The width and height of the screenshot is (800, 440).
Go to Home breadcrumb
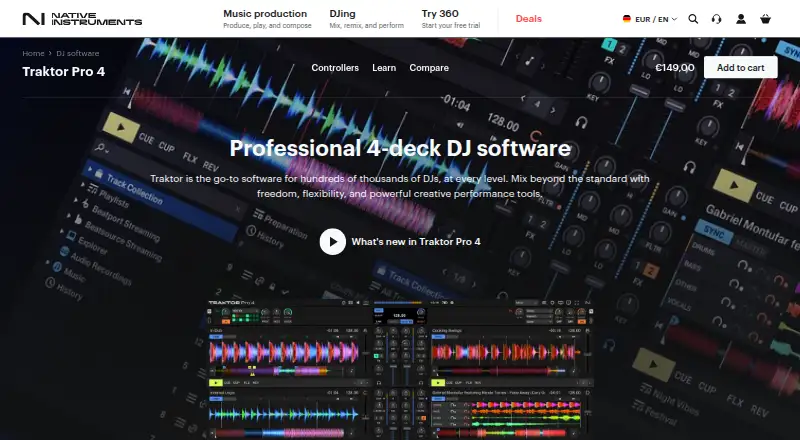[x=33, y=53]
